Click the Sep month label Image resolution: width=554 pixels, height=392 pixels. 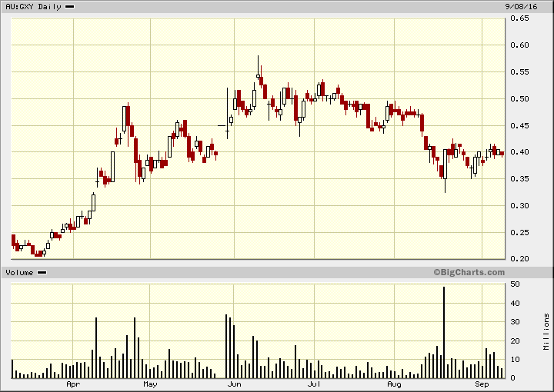pos(482,384)
